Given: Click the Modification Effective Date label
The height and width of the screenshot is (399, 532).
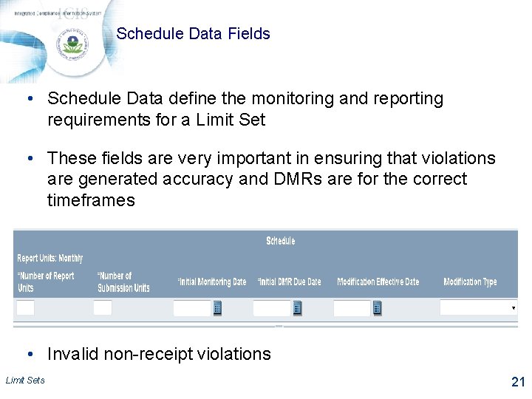Looking at the screenshot, I should point(378,282).
